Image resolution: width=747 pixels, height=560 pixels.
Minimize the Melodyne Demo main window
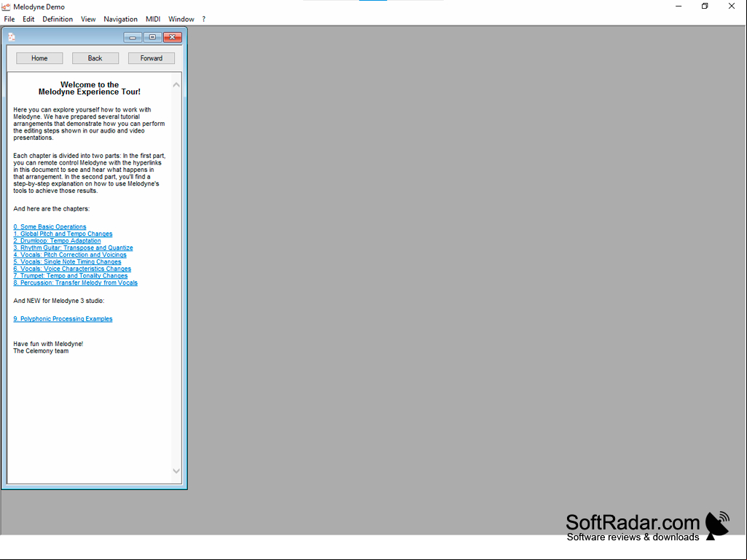pos(678,7)
